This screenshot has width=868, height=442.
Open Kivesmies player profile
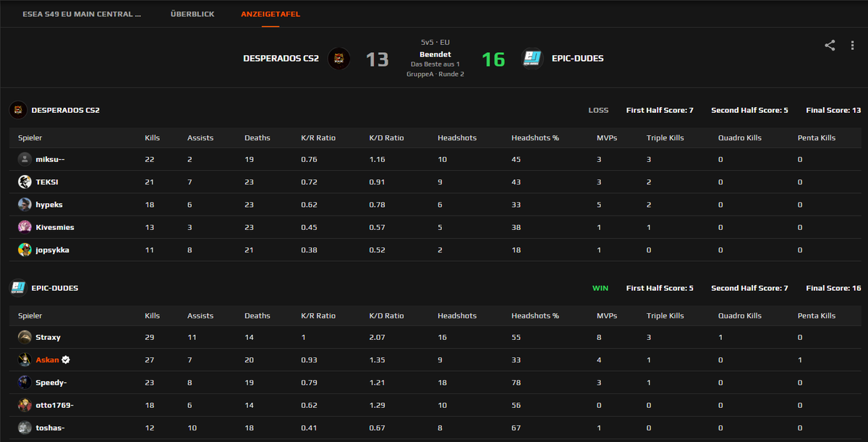[55, 227]
